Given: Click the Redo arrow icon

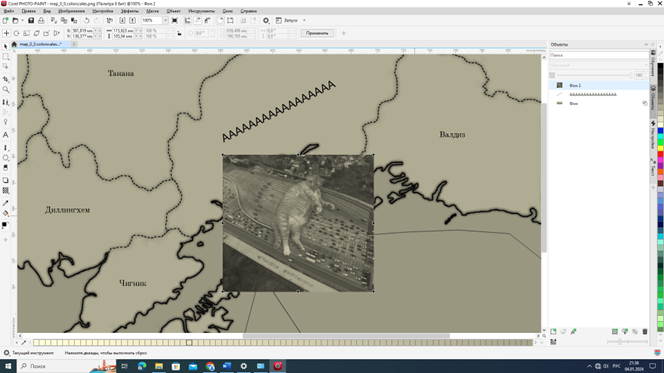Looking at the screenshot, I should (97, 20).
